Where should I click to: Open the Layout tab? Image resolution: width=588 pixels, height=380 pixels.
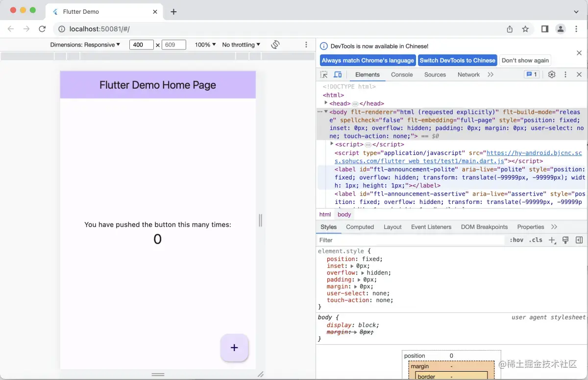coord(392,227)
